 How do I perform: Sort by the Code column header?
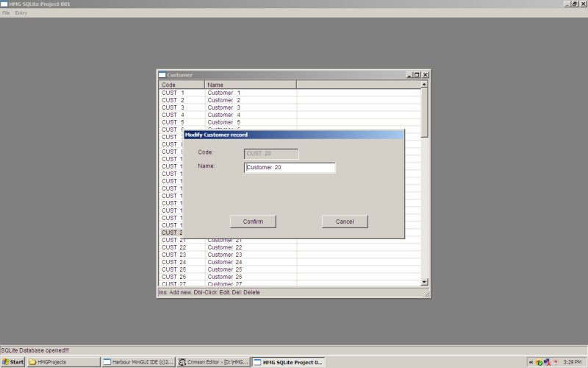tap(182, 85)
